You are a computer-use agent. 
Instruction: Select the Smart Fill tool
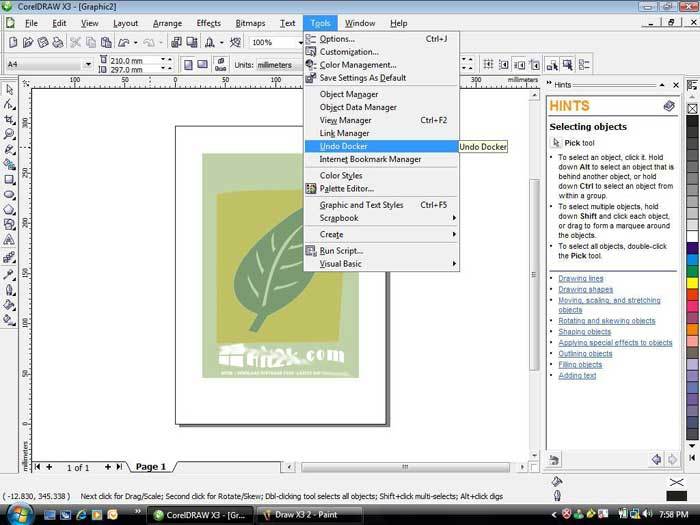point(9,164)
